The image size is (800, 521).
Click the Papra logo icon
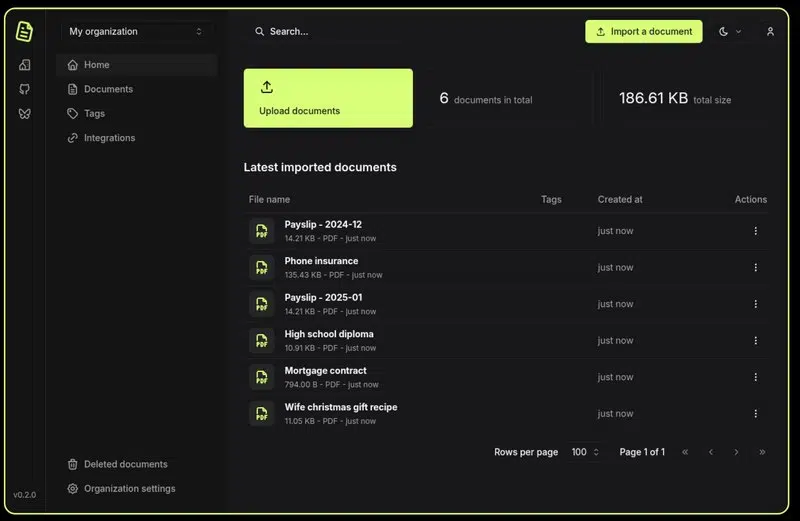[24, 32]
